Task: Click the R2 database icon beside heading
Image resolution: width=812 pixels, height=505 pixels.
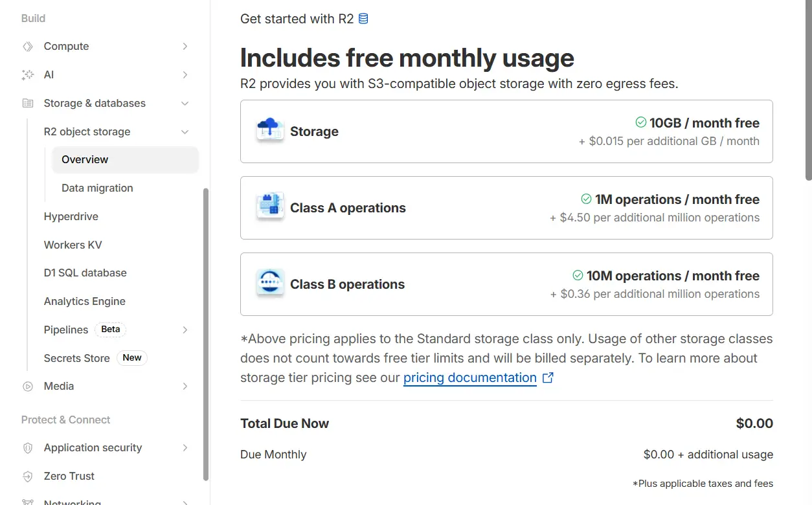Action: point(363,19)
